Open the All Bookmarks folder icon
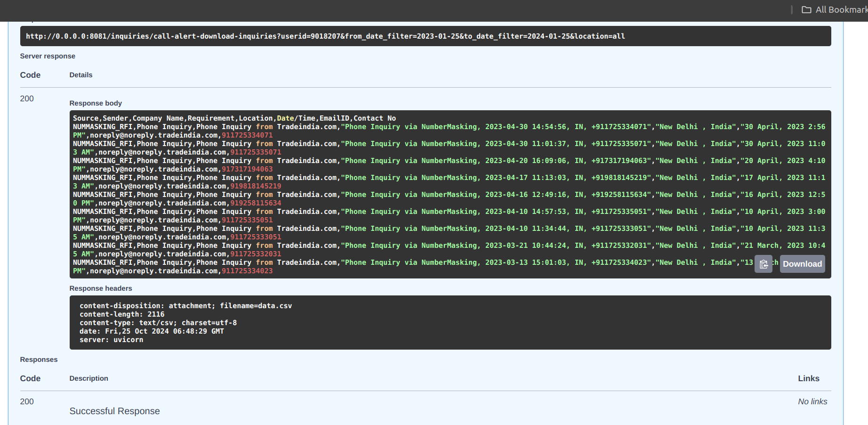Screen dimensions: 868x425 [x=806, y=10]
